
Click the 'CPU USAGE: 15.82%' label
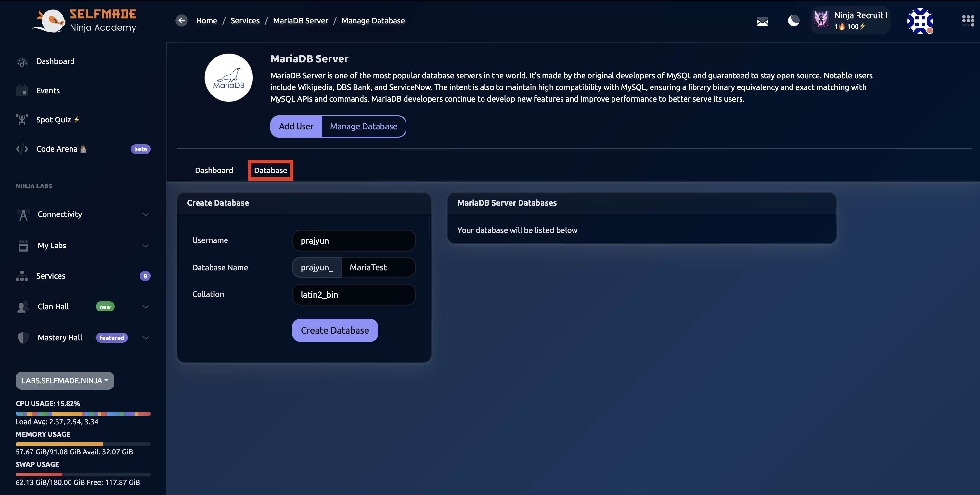[47, 403]
